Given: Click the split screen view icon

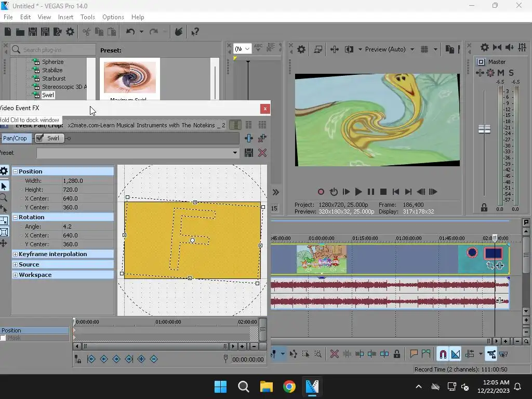Looking at the screenshot, I should click(x=349, y=49).
